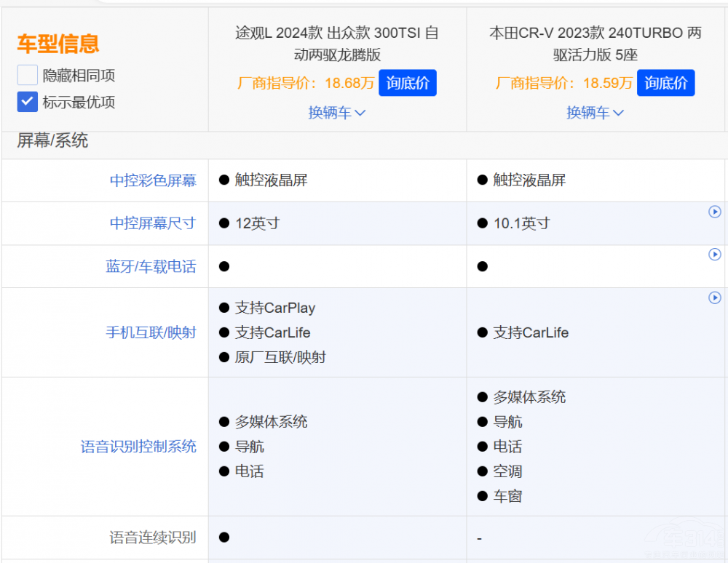Select the 途观L 2024款 300TSI model title
The width and height of the screenshot is (728, 563).
[x=337, y=44]
